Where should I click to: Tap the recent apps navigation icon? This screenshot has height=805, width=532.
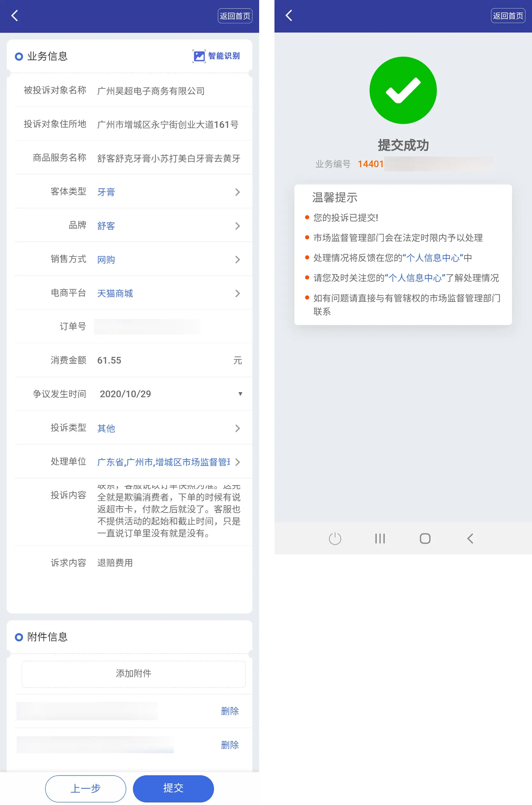(380, 538)
